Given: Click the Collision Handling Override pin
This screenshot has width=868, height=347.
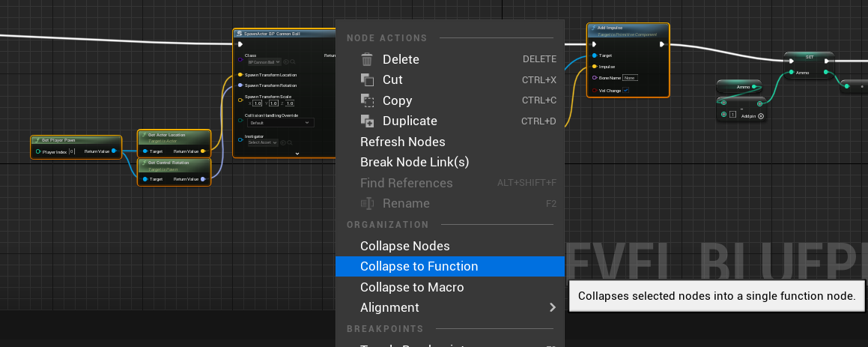Looking at the screenshot, I should tap(240, 119).
